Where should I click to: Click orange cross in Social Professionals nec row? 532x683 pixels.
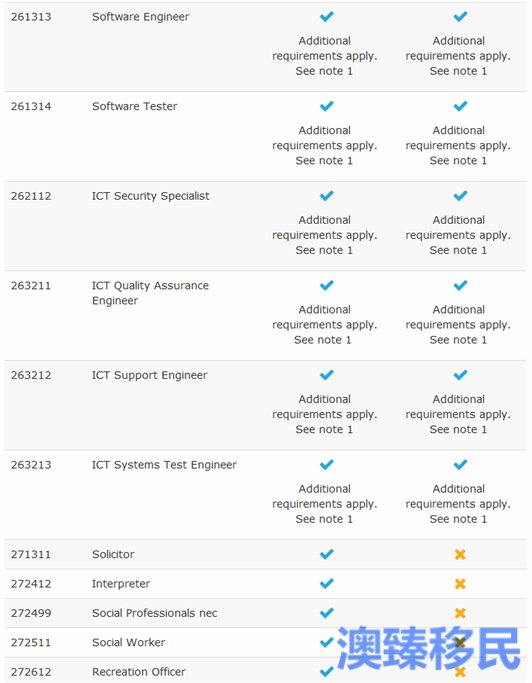tap(460, 613)
